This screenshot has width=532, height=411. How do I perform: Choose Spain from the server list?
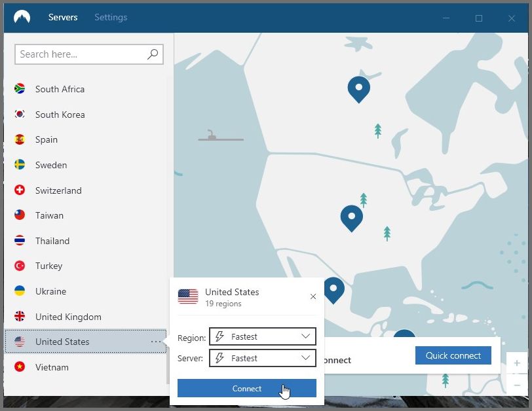click(x=85, y=139)
